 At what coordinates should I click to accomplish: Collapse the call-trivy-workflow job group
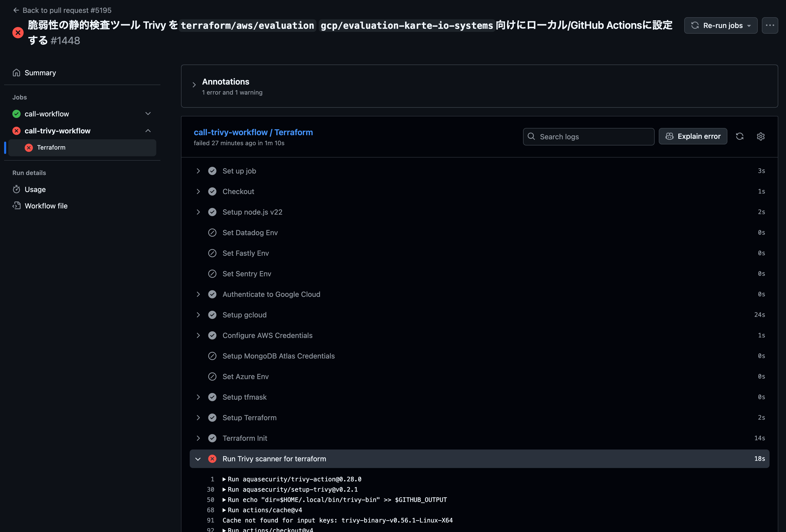click(148, 131)
